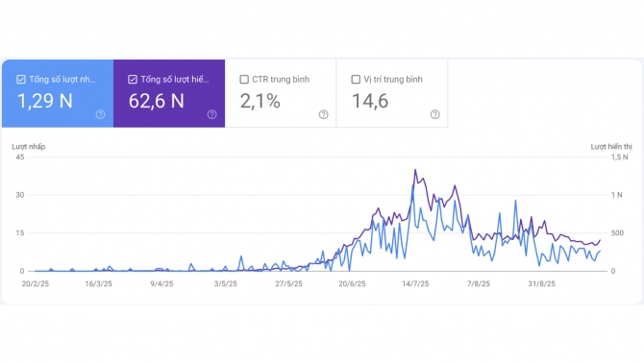Viewport: 644px width, 362px height.
Task: Open help icon on total impressions card
Action: pyautogui.click(x=211, y=114)
